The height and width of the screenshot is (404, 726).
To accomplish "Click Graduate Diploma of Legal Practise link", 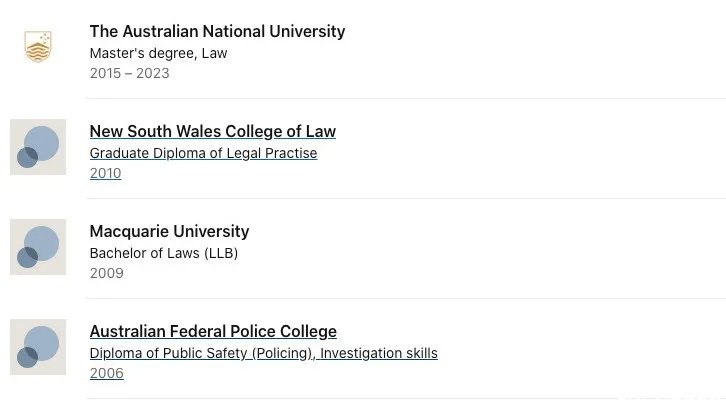I will click(203, 153).
